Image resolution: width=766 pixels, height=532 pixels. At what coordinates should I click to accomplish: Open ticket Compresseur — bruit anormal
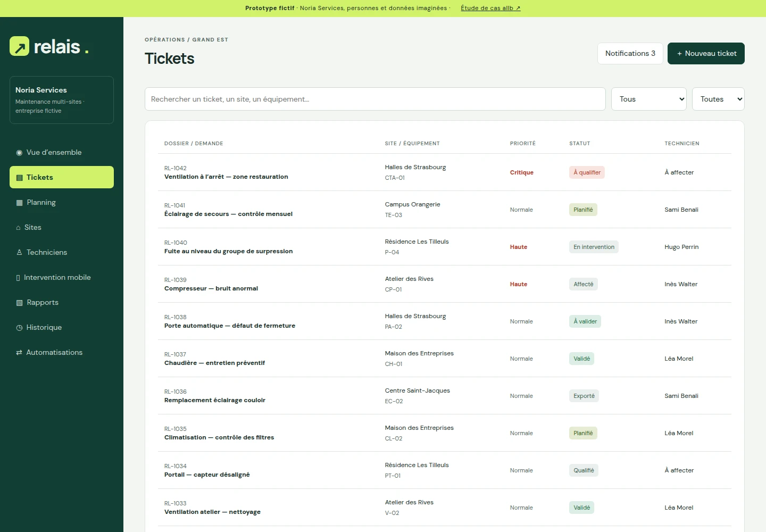pos(445,284)
